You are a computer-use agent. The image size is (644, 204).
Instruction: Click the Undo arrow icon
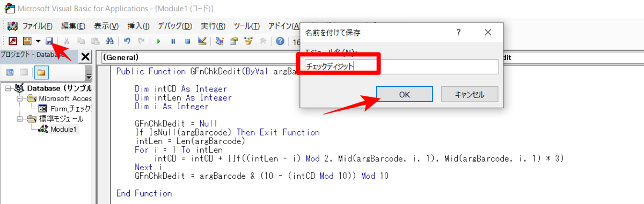coord(127,41)
